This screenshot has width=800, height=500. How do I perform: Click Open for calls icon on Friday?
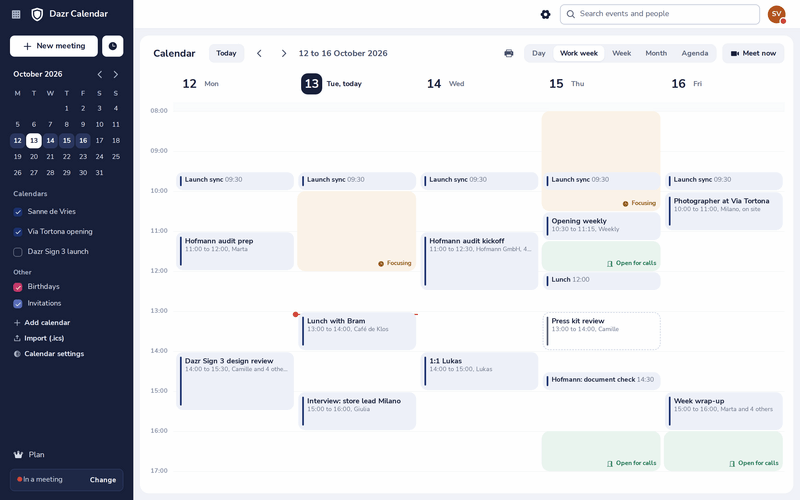[732, 464]
